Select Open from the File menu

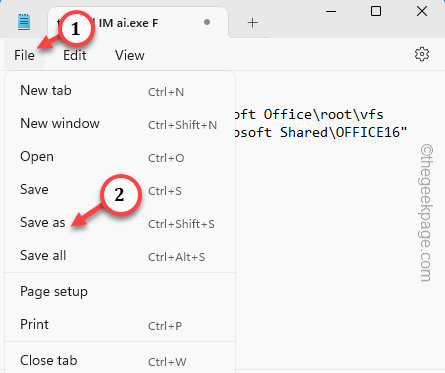[x=120, y=157]
